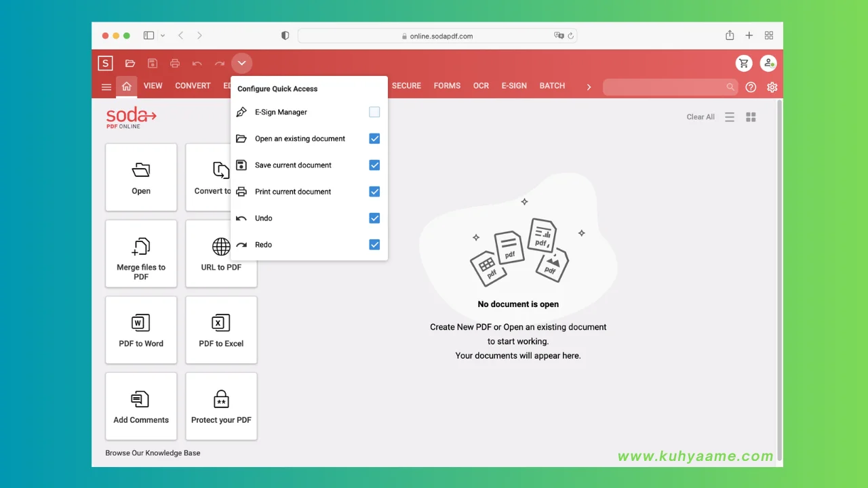Click the 'Open an existing document' label
Image resolution: width=868 pixels, height=488 pixels.
tap(300, 139)
